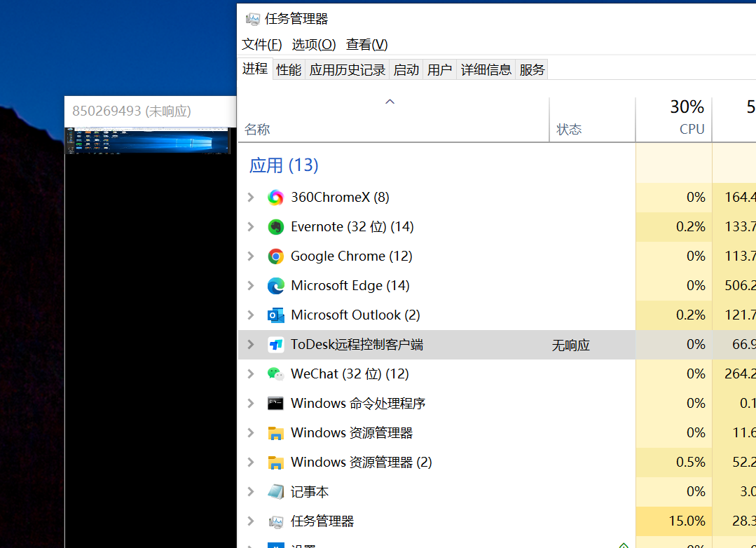Switch to the 服务 tab
The height and width of the screenshot is (548, 756).
pos(532,70)
